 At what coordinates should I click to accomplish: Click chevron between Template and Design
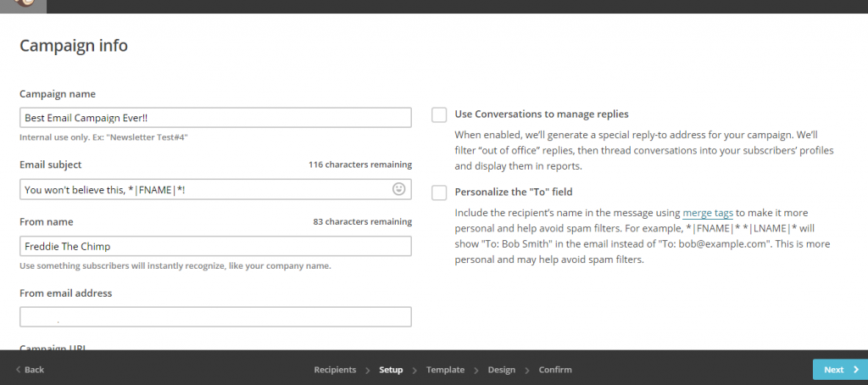click(476, 370)
